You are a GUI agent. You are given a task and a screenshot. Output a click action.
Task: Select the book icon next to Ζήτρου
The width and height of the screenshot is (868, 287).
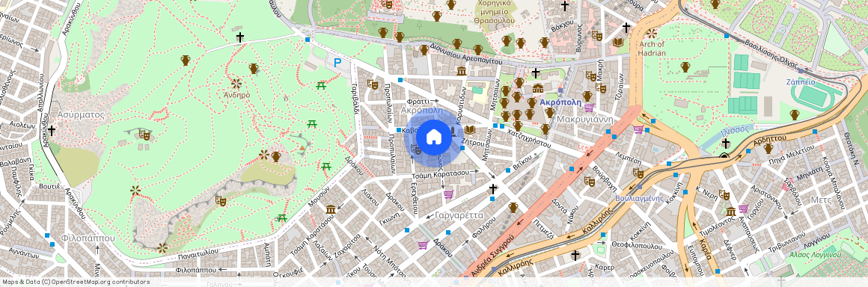pyautogui.click(x=470, y=130)
